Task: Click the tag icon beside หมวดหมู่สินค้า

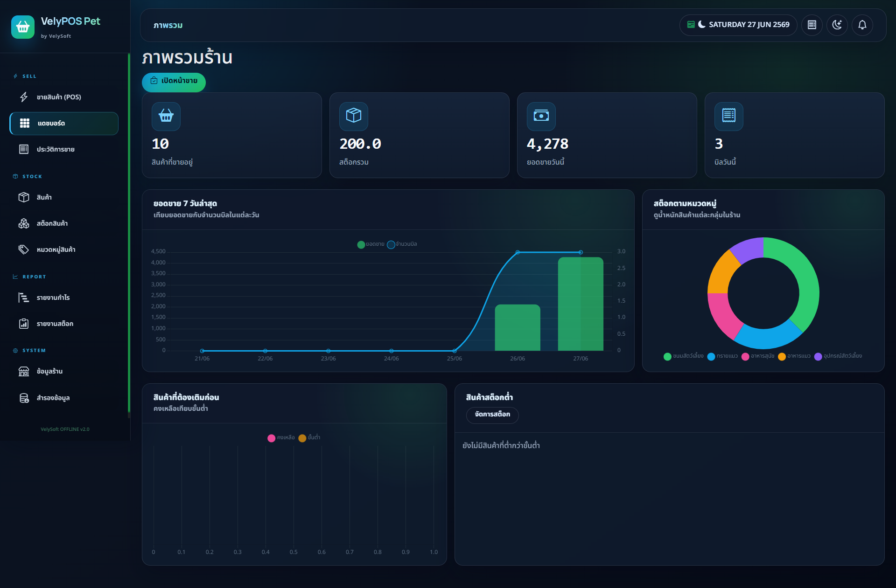Action: (x=24, y=249)
